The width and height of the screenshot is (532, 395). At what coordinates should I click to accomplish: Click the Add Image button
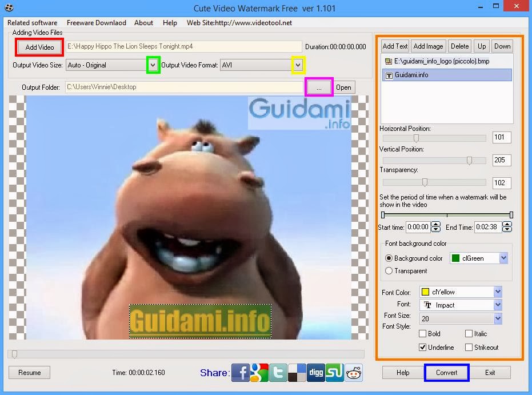tap(428, 46)
